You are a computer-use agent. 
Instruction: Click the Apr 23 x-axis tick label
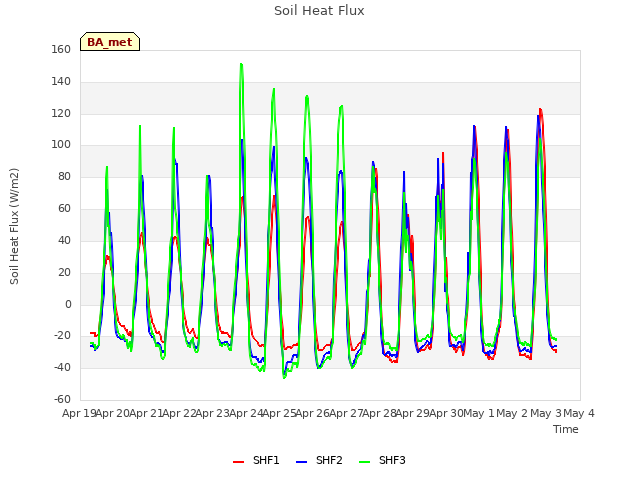click(x=213, y=413)
